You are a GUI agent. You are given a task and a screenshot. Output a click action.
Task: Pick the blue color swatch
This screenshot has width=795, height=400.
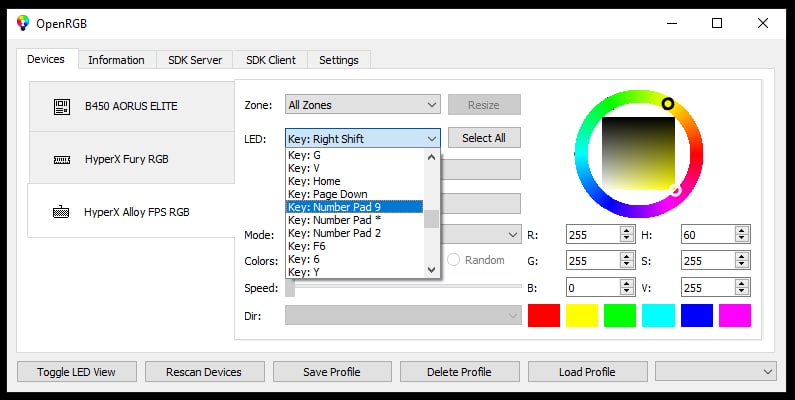pyautogui.click(x=697, y=315)
